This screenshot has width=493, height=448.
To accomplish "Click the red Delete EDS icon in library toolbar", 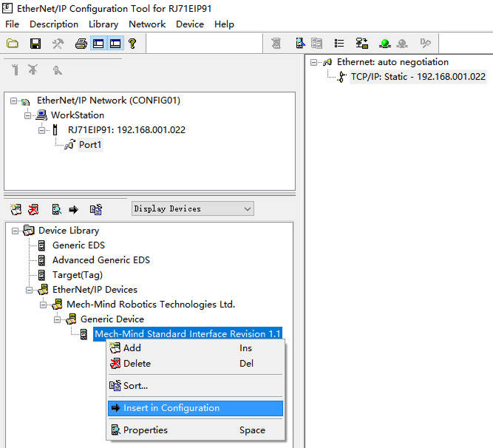I will point(34,209).
